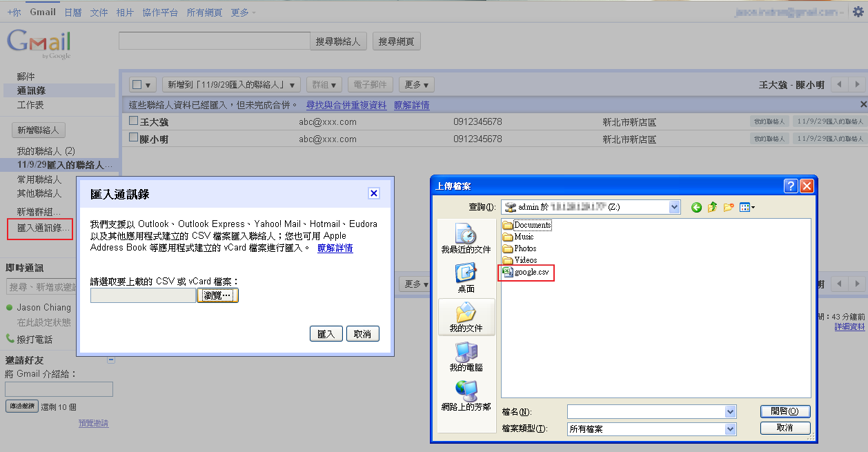Image resolution: width=868 pixels, height=452 pixels.
Task: Toggle the select-all contacts checkbox
Action: [137, 84]
